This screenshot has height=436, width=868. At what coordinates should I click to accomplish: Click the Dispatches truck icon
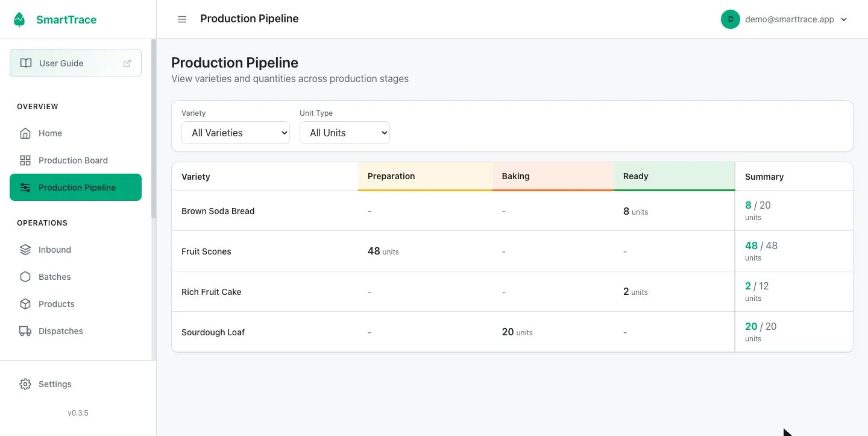pos(25,331)
